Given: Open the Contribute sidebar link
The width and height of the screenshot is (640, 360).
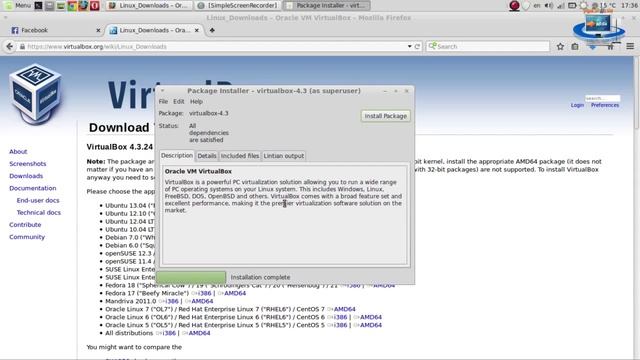Looking at the screenshot, I should pos(25,225).
